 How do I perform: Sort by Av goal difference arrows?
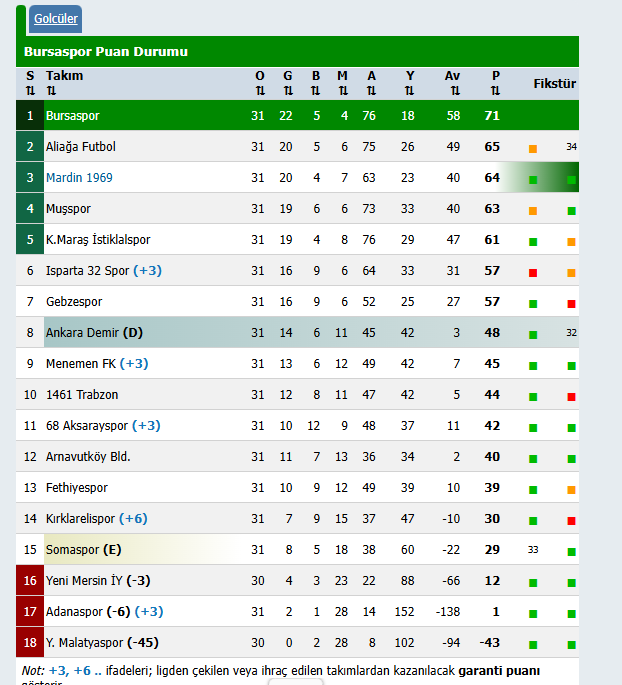coord(453,91)
